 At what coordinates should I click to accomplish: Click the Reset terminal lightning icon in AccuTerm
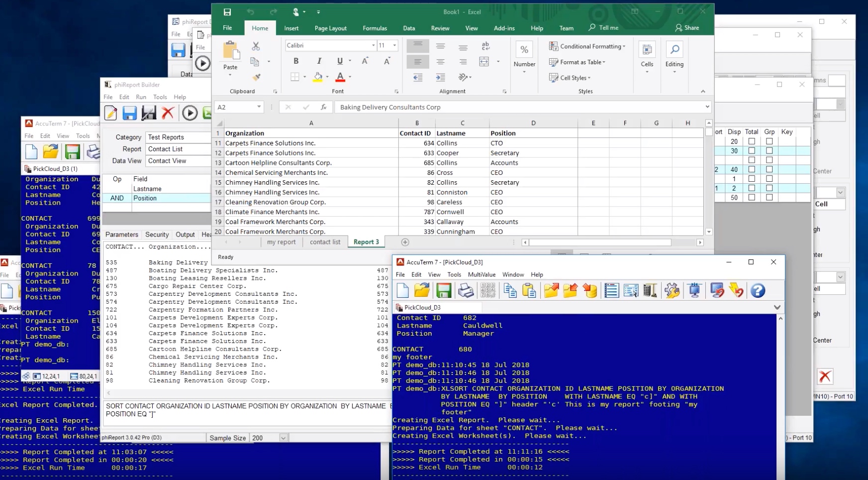[x=736, y=290]
